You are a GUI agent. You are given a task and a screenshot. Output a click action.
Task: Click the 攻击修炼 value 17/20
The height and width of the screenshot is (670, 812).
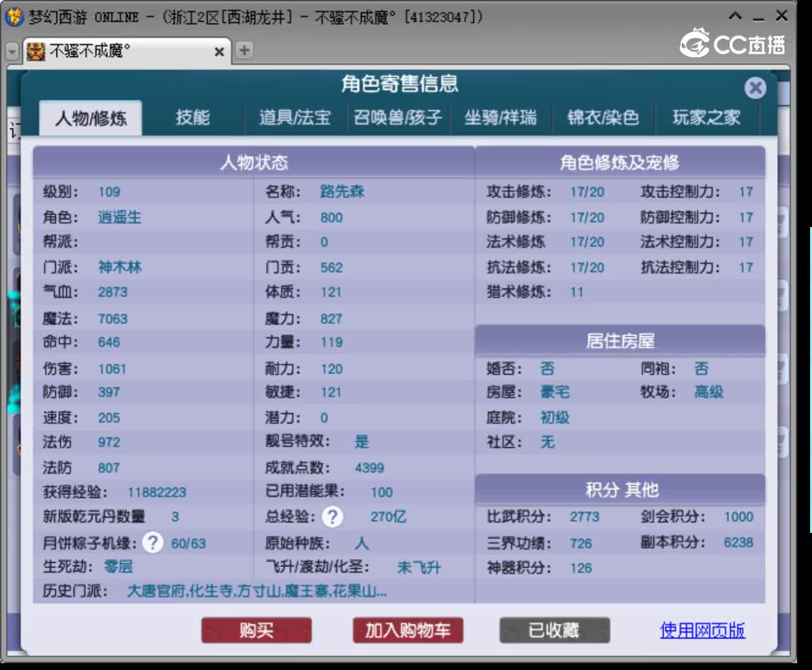587,192
